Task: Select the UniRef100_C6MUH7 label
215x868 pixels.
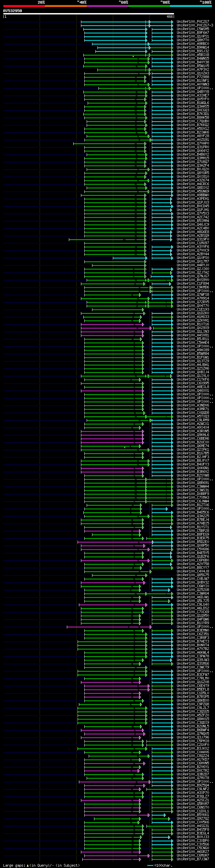Action: 193,856
